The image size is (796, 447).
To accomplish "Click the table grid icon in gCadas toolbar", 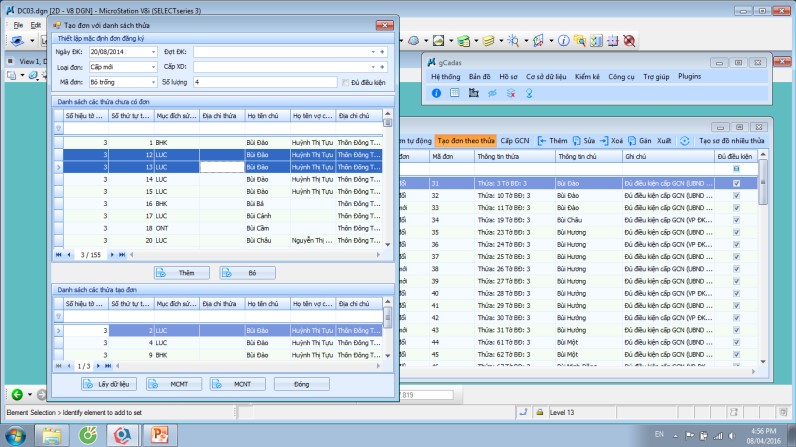I will 455,93.
